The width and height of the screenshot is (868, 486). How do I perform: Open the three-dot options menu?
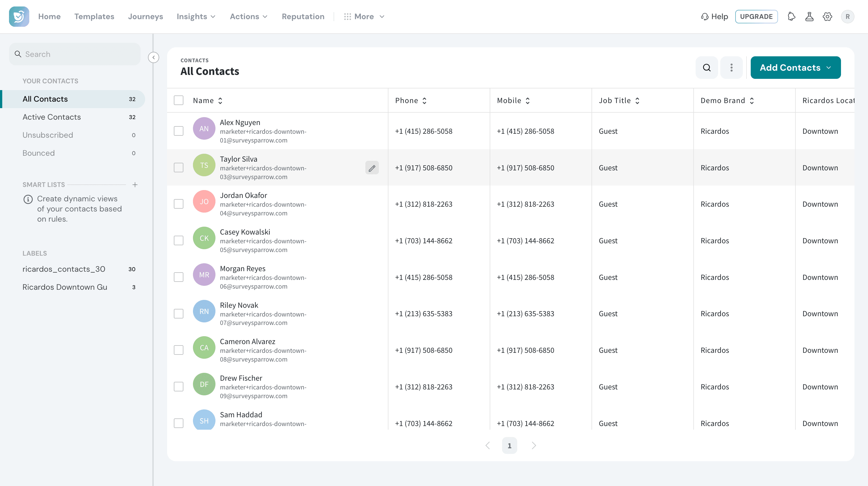coord(731,68)
